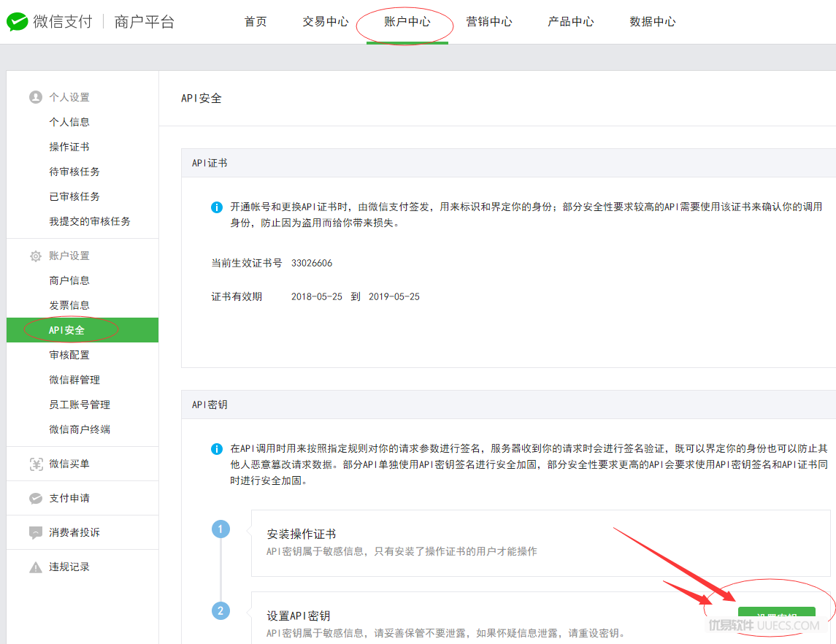The width and height of the screenshot is (836, 644).
Task: Click certificate number 33026606
Action: click(312, 263)
